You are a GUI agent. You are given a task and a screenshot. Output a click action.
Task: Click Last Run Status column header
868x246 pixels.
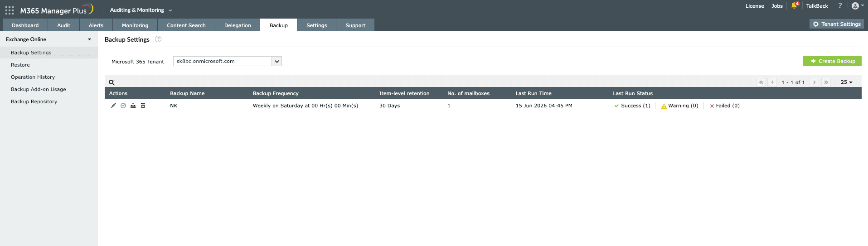pos(633,93)
